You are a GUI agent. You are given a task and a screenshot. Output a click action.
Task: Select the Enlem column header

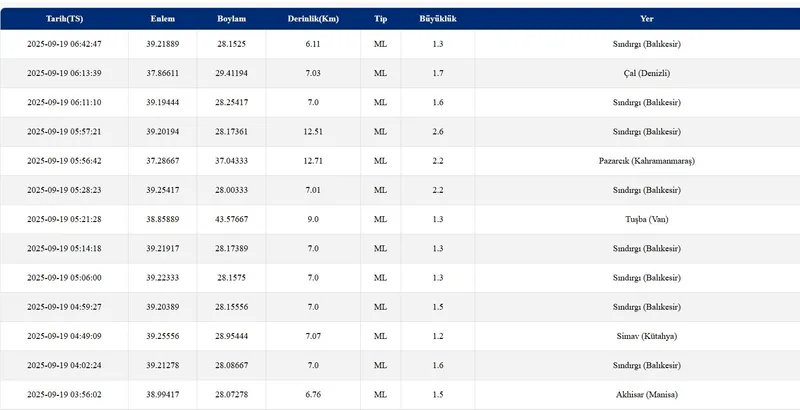163,19
